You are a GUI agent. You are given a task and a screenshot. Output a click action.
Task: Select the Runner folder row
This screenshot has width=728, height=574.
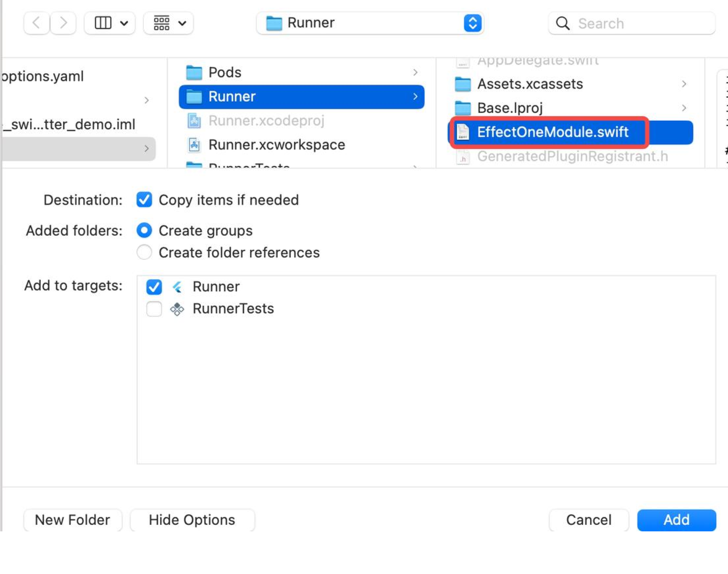[302, 97]
